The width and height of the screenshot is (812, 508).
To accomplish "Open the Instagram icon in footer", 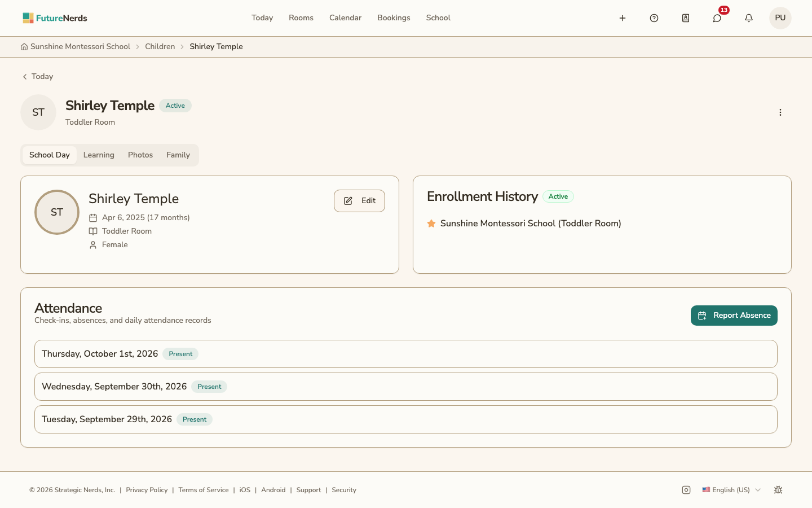I will pyautogui.click(x=686, y=490).
